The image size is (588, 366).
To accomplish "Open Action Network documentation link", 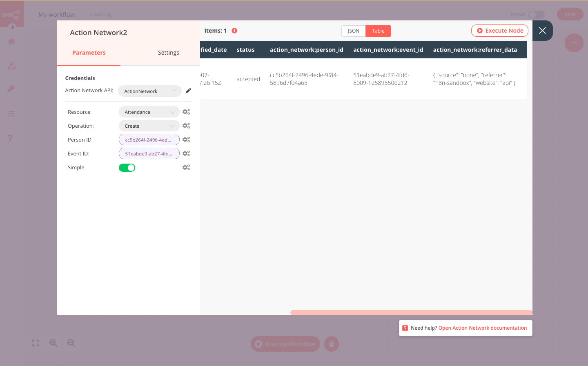I will click(482, 328).
